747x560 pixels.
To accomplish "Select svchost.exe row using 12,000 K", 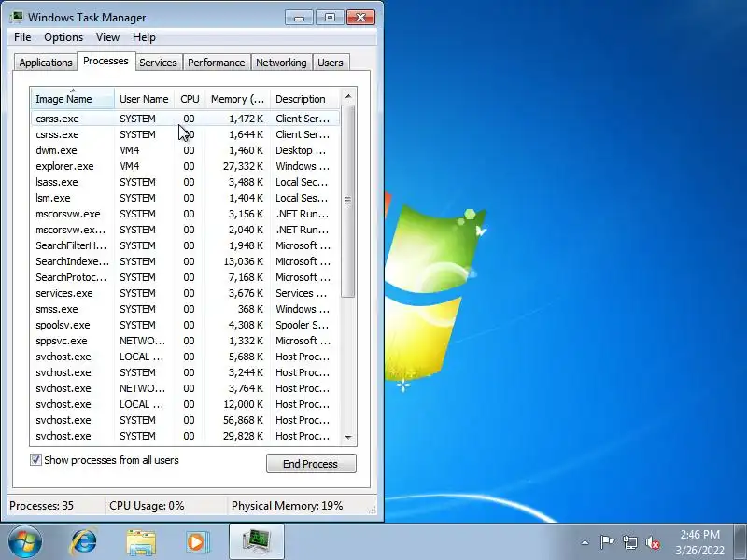I will point(185,404).
